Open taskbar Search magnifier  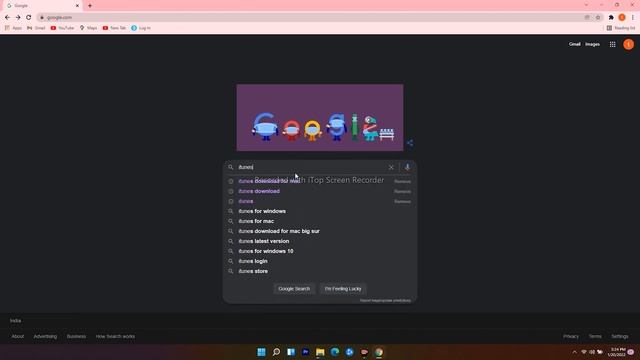tap(276, 352)
